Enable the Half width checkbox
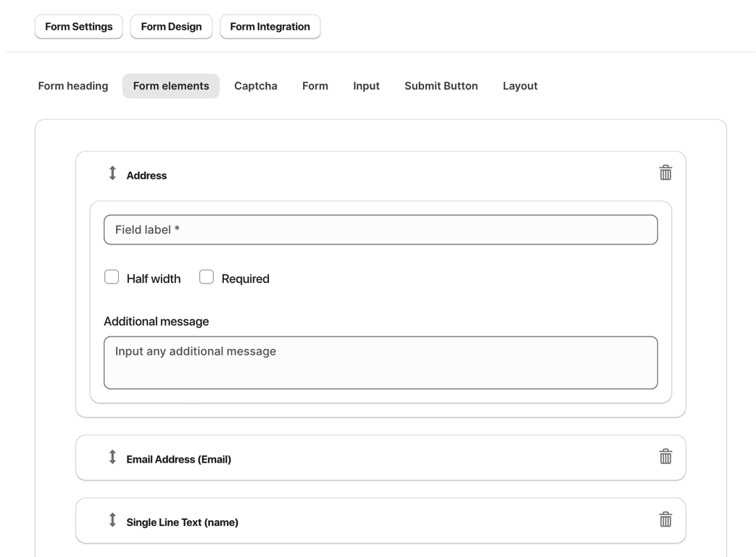Viewport: 756px width, 557px height. [112, 277]
